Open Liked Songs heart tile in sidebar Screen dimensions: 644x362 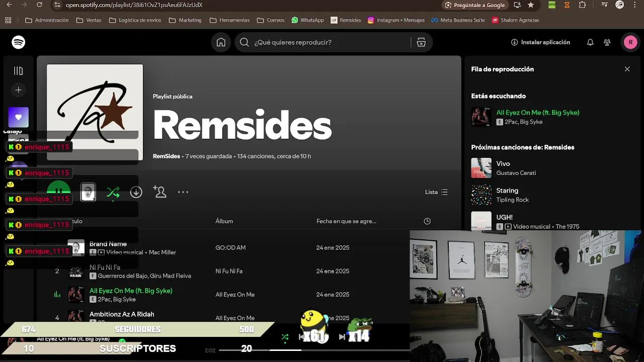coord(19,117)
